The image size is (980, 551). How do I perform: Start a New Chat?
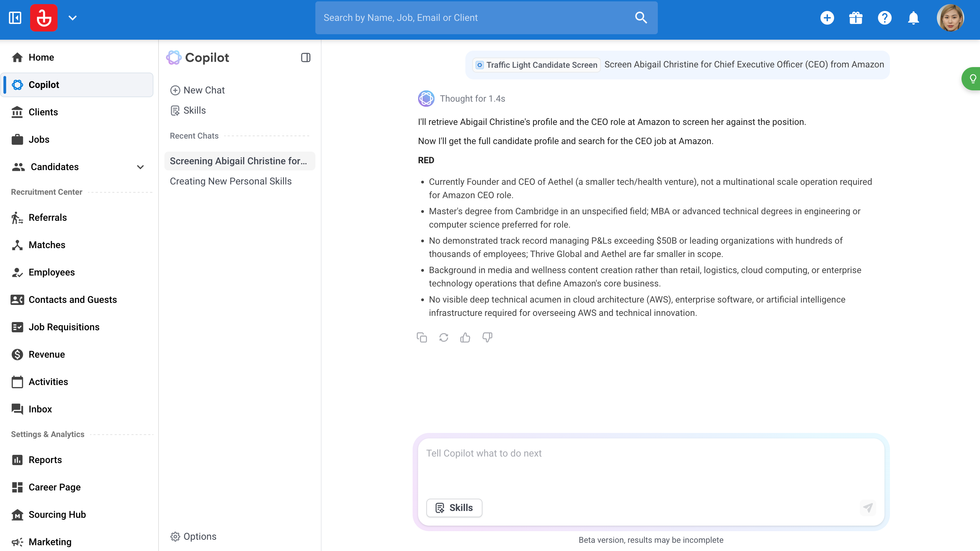[198, 90]
